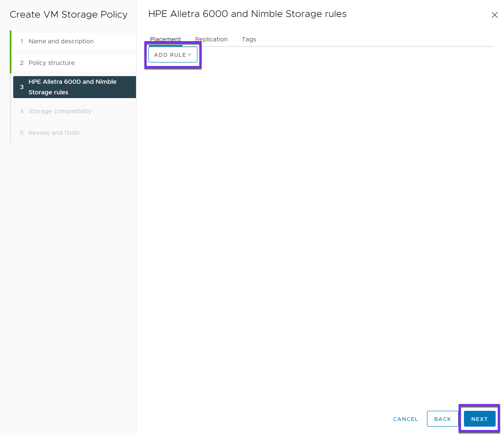Switch to the Placement tab
The image size is (504, 435).
(x=166, y=39)
